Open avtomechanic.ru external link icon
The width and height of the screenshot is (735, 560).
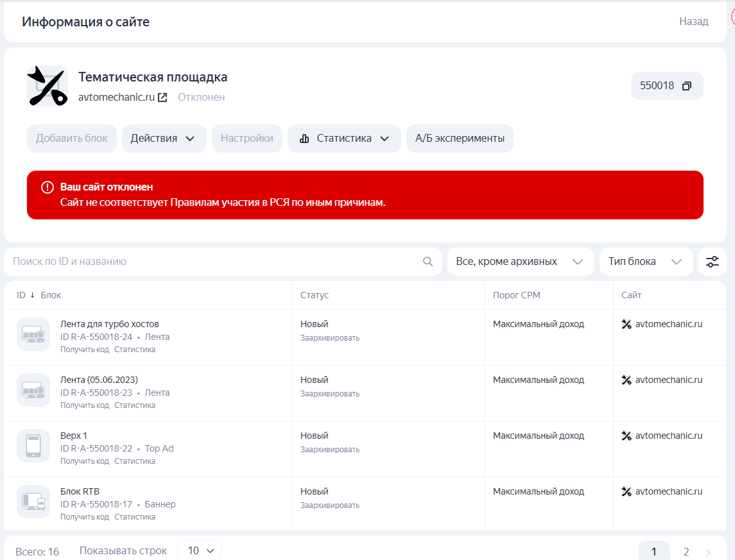click(163, 98)
